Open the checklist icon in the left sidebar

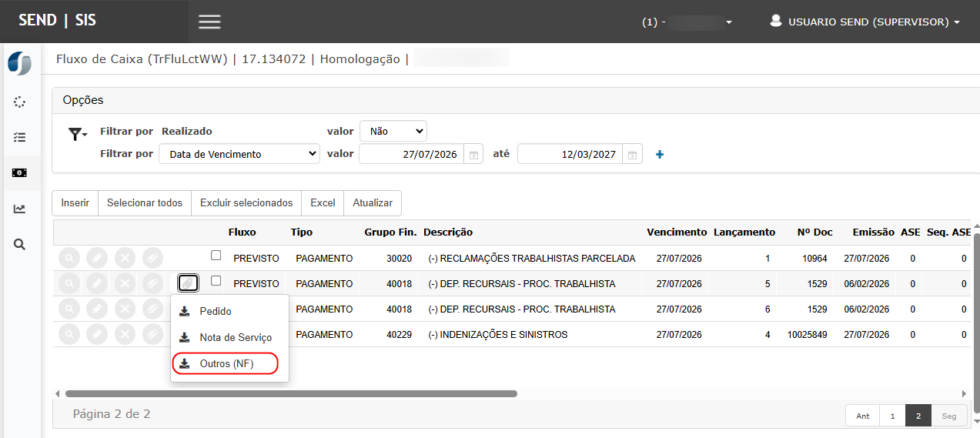pyautogui.click(x=19, y=137)
